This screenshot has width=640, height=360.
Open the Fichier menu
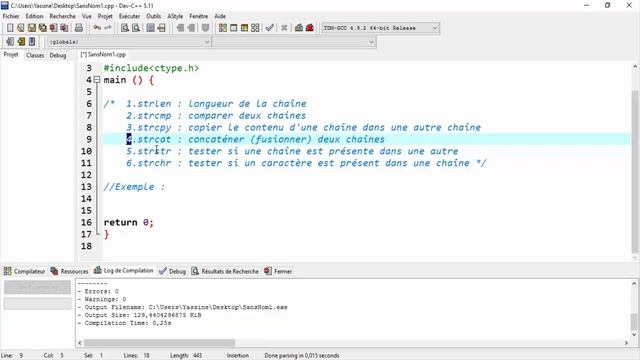tap(11, 16)
